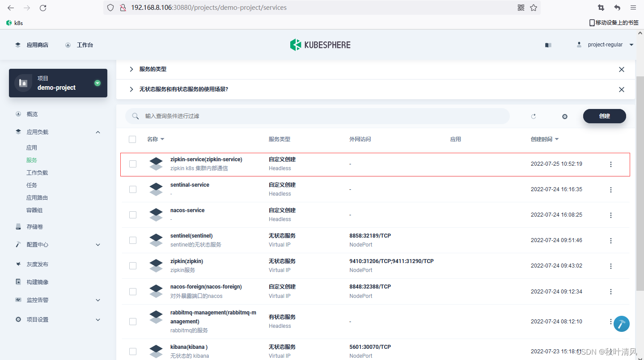644x360 pixels.
Task: Go to 存储卷 volumes page
Action: [35, 227]
